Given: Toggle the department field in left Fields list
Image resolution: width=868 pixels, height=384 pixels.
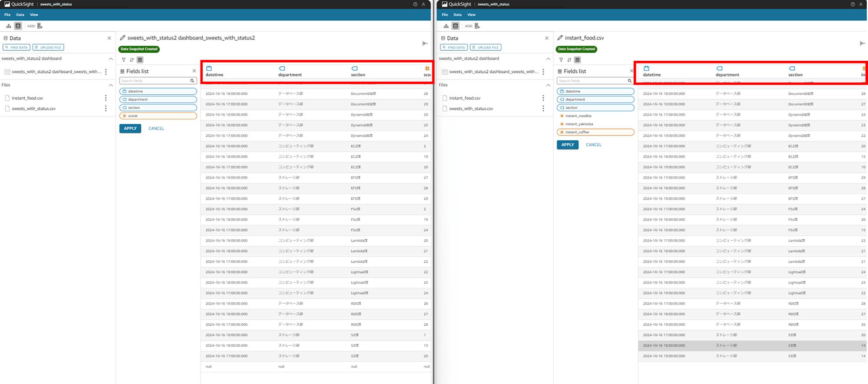Looking at the screenshot, I should point(158,99).
